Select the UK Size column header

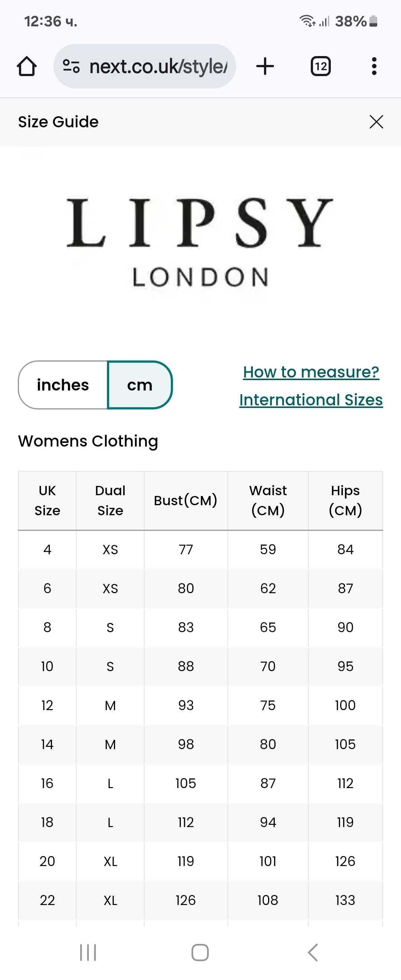[47, 501]
